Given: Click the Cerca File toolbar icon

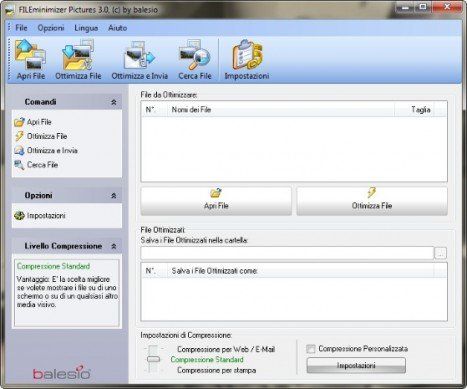Looking at the screenshot, I should pyautogui.click(x=195, y=59).
